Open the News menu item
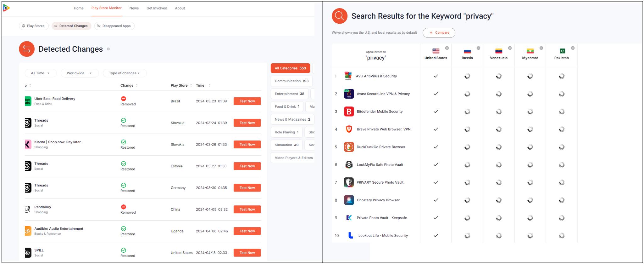 pos(134,8)
